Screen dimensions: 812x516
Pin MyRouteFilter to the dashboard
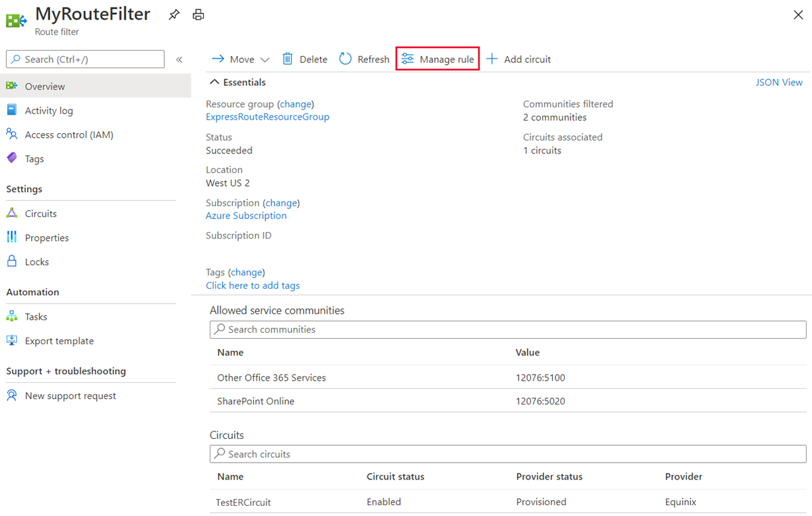click(174, 15)
